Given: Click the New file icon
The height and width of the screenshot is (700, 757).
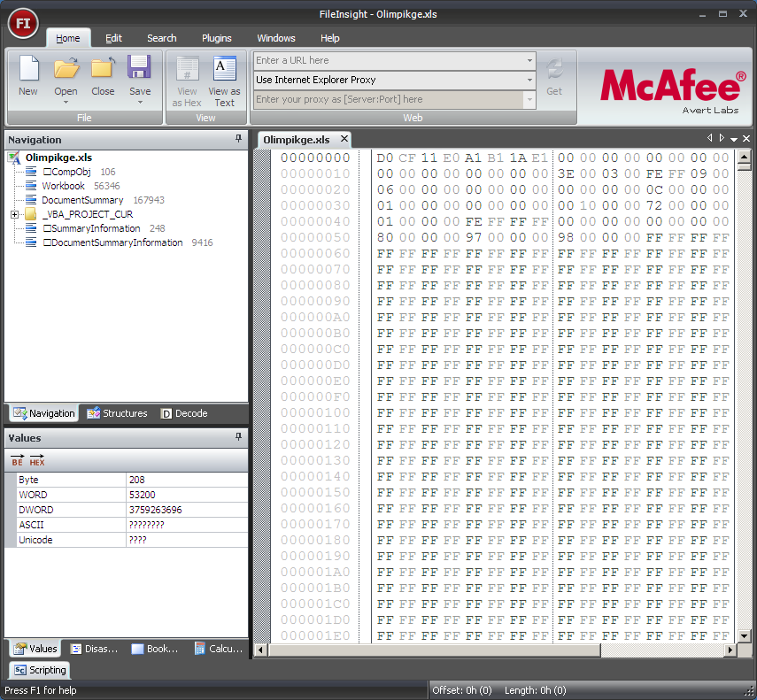Looking at the screenshot, I should pos(28,69).
